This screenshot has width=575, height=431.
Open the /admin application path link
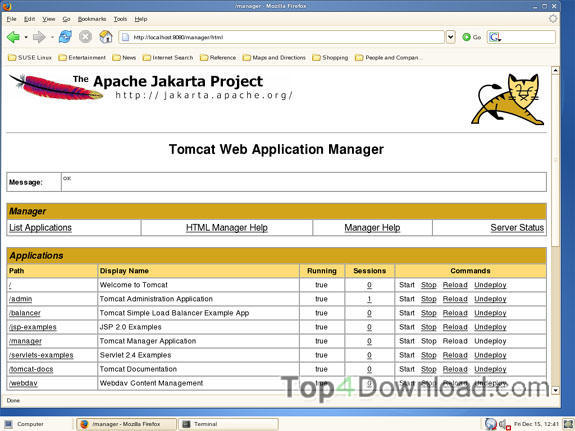pyautogui.click(x=21, y=299)
